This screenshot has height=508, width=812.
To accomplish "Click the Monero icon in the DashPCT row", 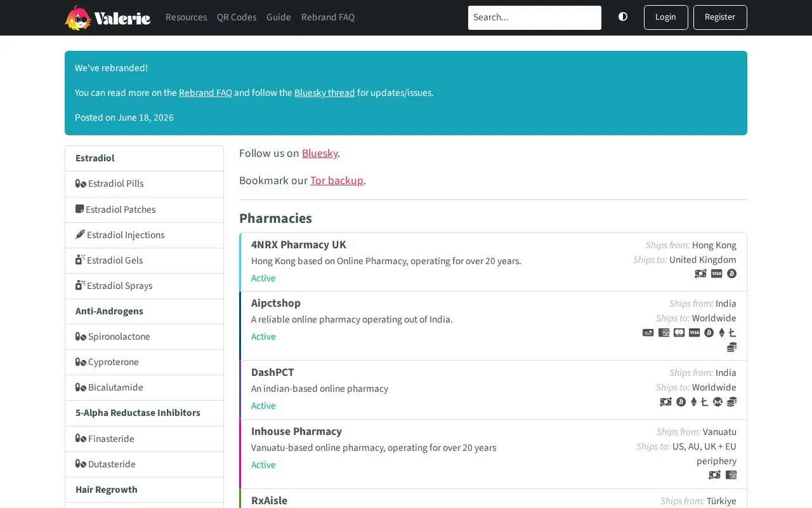I will 717,402.
